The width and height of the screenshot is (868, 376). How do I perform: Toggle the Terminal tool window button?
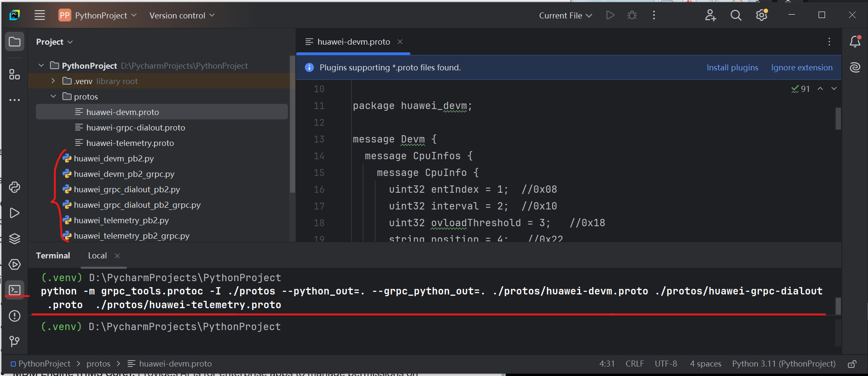[15, 290]
